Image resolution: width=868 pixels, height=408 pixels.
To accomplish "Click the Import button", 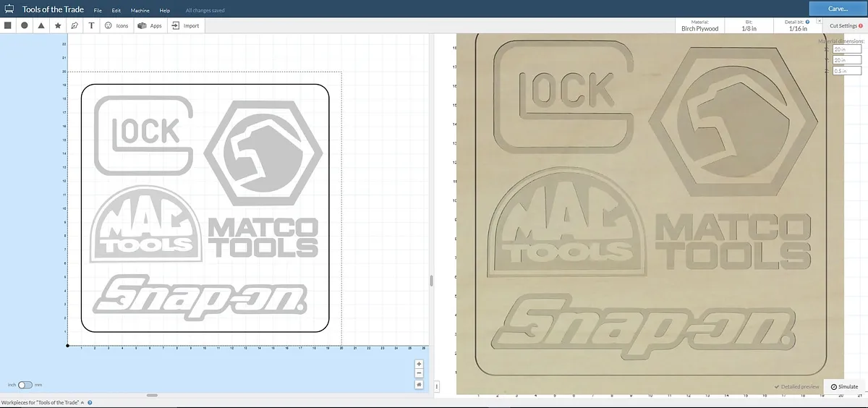I will (x=186, y=25).
